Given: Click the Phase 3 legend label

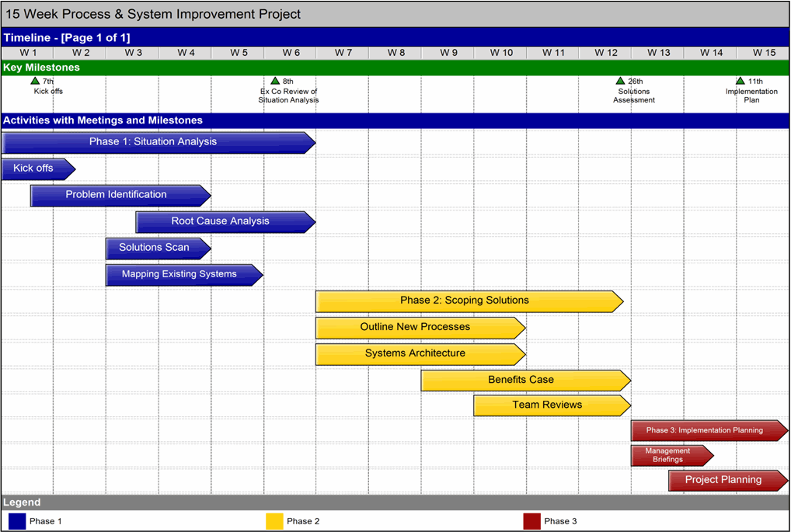Looking at the screenshot, I should 560,521.
